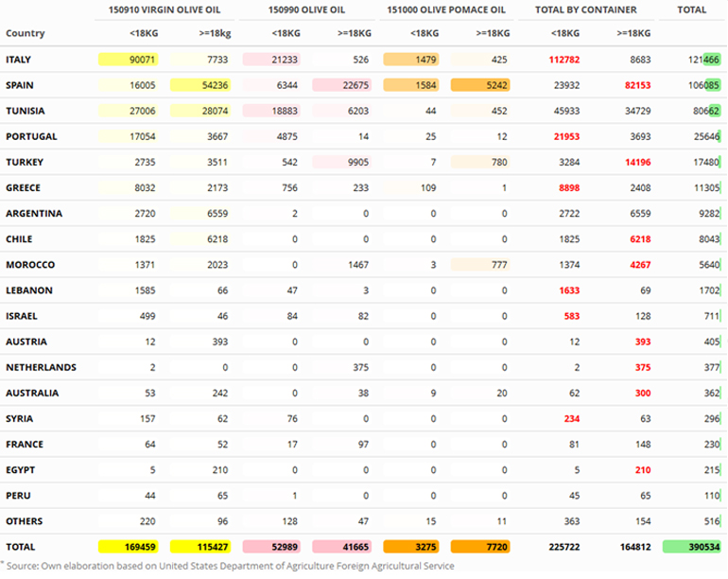Click the container total 164812

(x=635, y=547)
